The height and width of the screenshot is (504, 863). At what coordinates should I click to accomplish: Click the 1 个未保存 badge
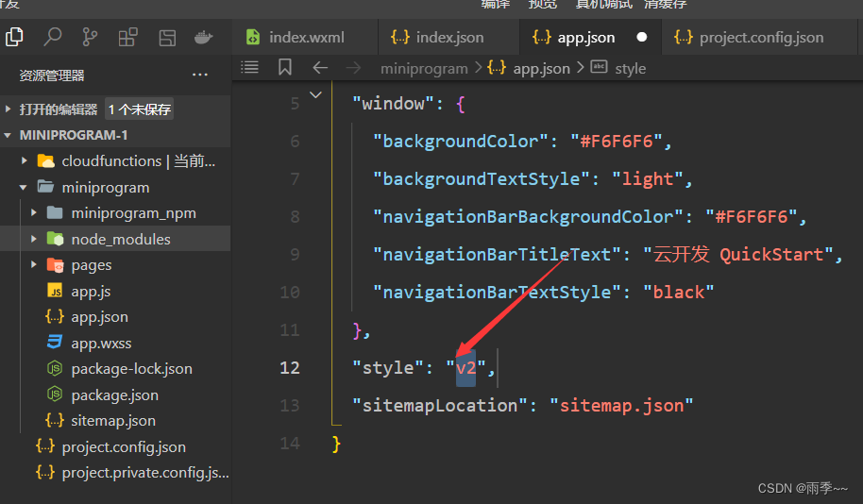[139, 109]
